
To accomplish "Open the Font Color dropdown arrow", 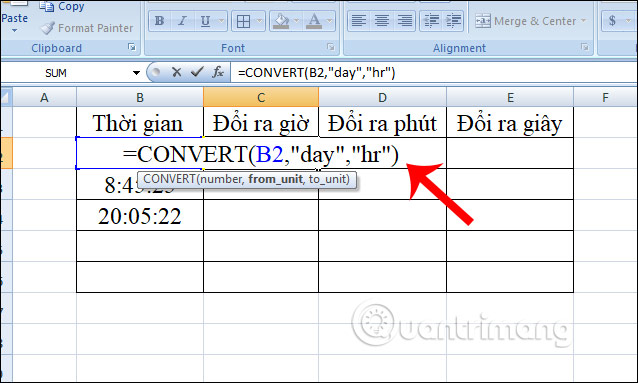I will click(x=330, y=21).
